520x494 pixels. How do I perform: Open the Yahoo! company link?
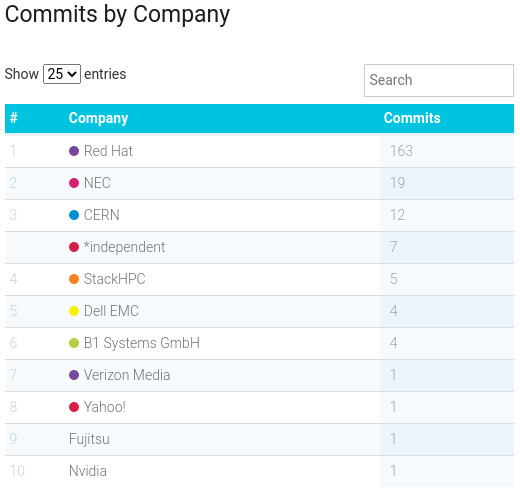[105, 407]
